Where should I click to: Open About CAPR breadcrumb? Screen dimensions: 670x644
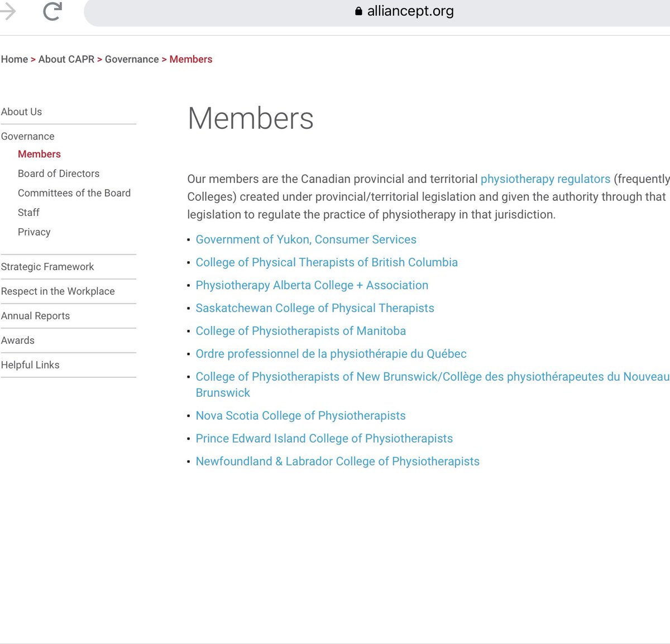point(66,59)
